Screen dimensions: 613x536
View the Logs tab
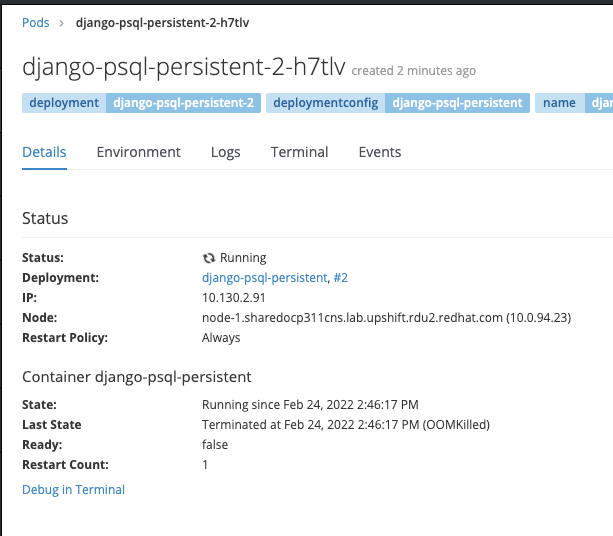[x=225, y=152]
